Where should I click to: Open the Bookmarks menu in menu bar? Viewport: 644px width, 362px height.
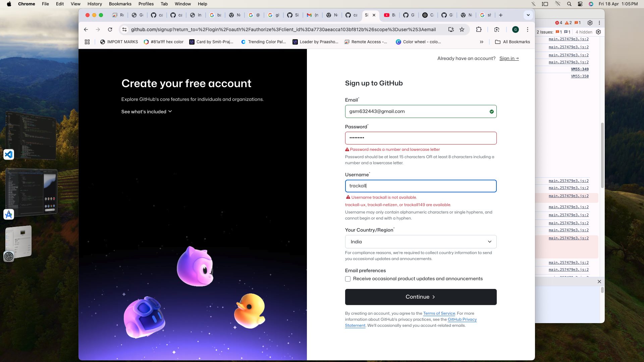click(x=120, y=4)
